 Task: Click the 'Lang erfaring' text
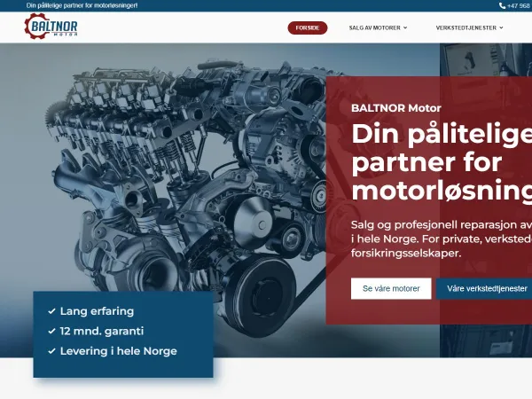coord(97,311)
